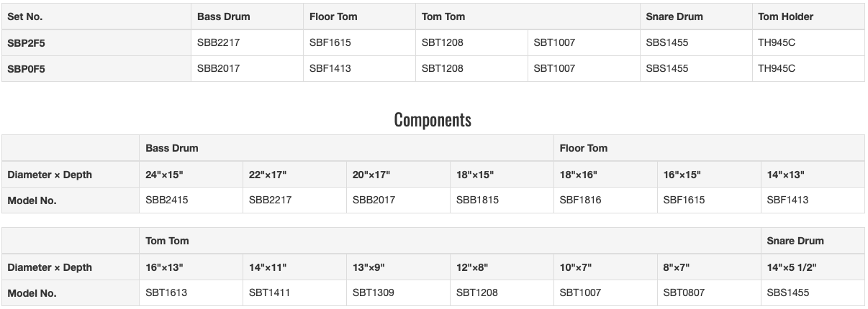Click the 14"×5 1/2" snare size cell
868x309 pixels.
coord(813,267)
